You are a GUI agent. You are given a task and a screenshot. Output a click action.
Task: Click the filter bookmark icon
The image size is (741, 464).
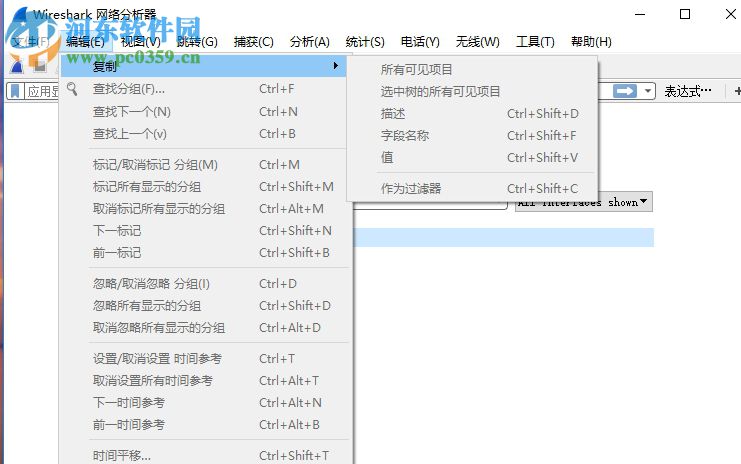15,91
